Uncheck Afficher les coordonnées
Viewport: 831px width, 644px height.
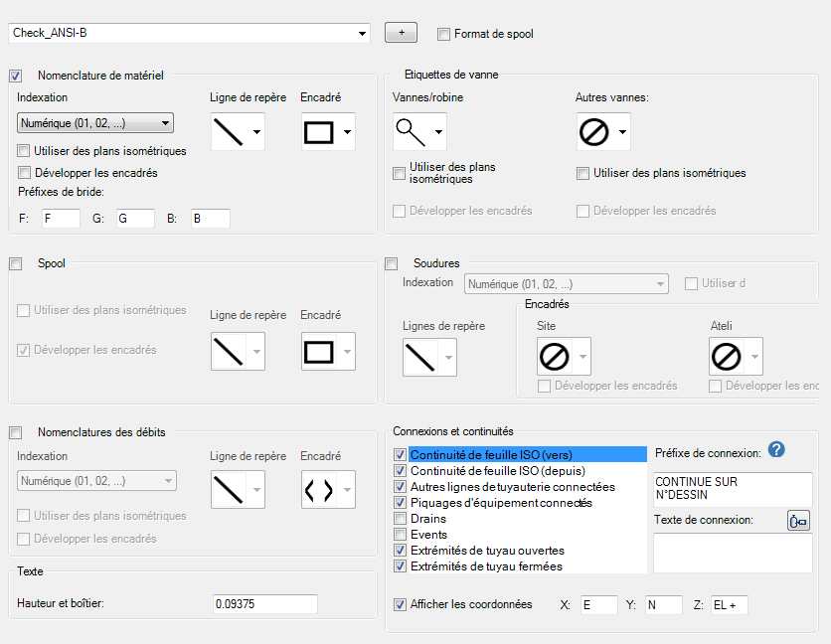click(x=401, y=604)
